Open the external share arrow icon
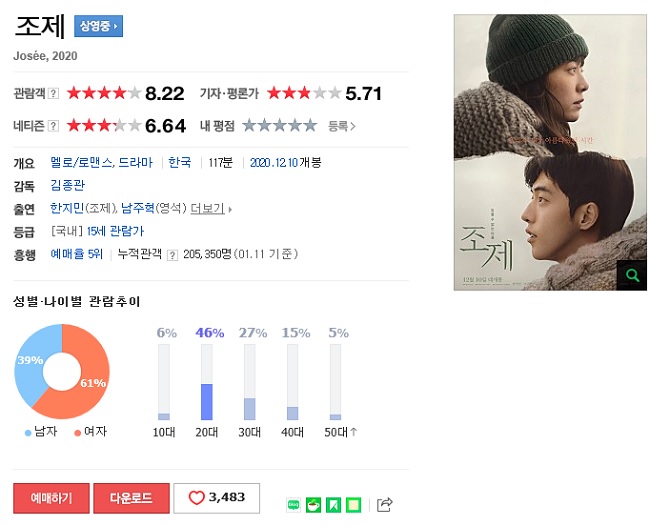The height and width of the screenshot is (526, 650). pyautogui.click(x=384, y=504)
